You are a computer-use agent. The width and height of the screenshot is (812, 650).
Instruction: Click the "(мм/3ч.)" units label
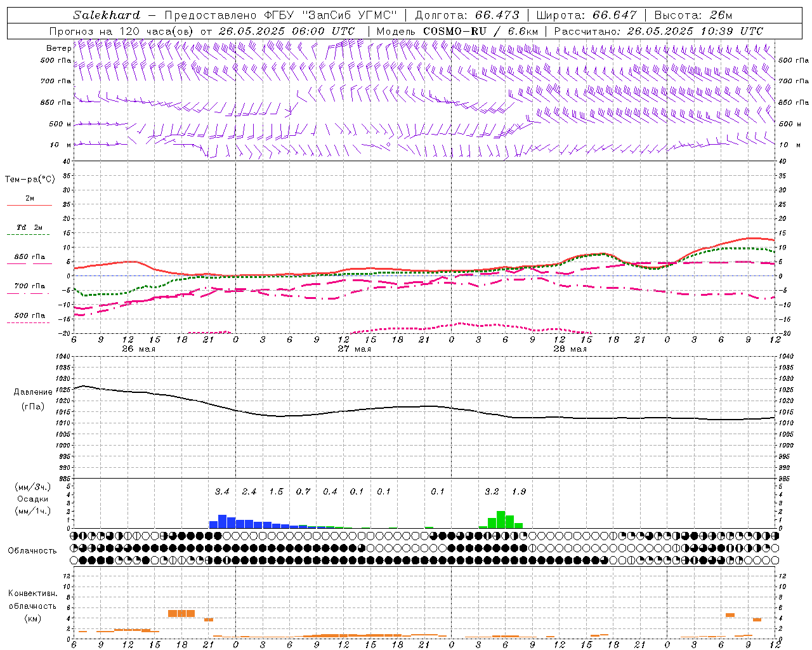click(x=32, y=487)
